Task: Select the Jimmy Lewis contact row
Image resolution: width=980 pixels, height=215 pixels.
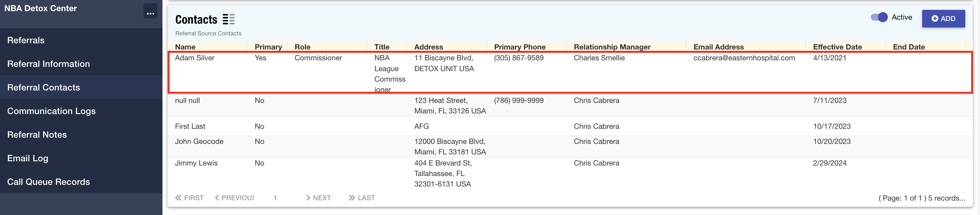Action: pos(196,163)
